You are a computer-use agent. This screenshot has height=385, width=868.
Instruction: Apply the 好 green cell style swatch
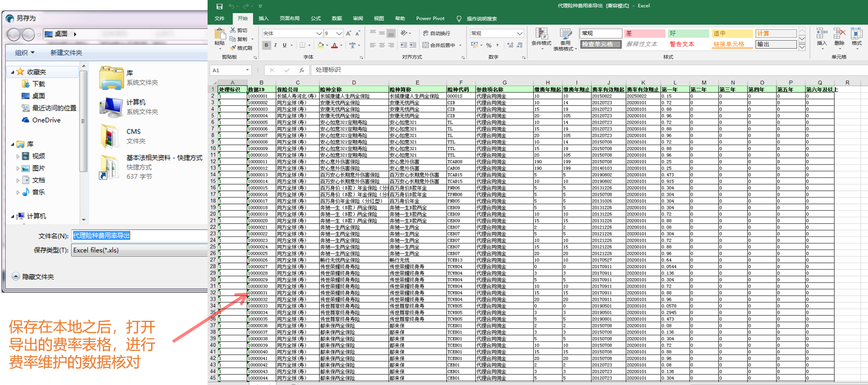pyautogui.click(x=687, y=33)
